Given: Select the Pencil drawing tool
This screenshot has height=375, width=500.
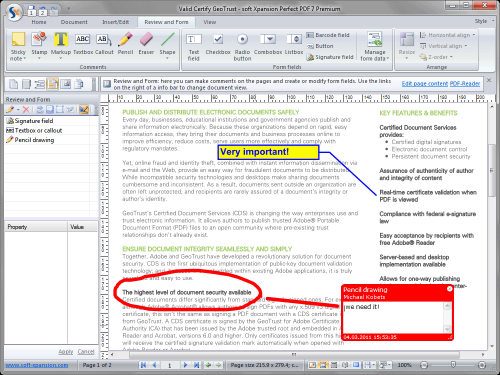Looking at the screenshot, I should 125,44.
